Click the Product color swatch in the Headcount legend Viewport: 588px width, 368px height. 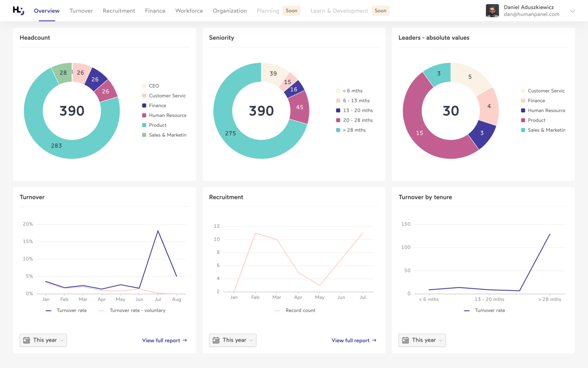pyautogui.click(x=144, y=125)
